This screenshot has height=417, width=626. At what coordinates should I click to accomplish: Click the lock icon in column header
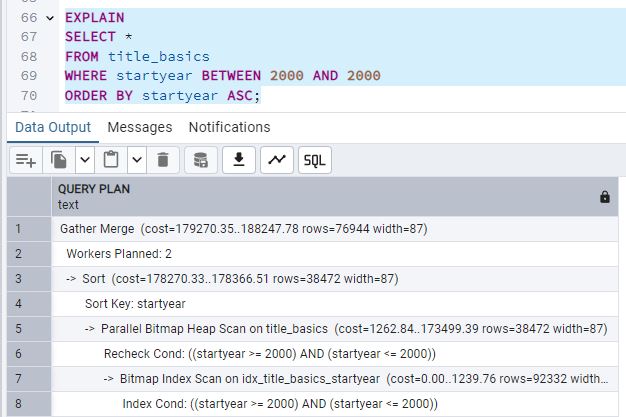click(604, 197)
